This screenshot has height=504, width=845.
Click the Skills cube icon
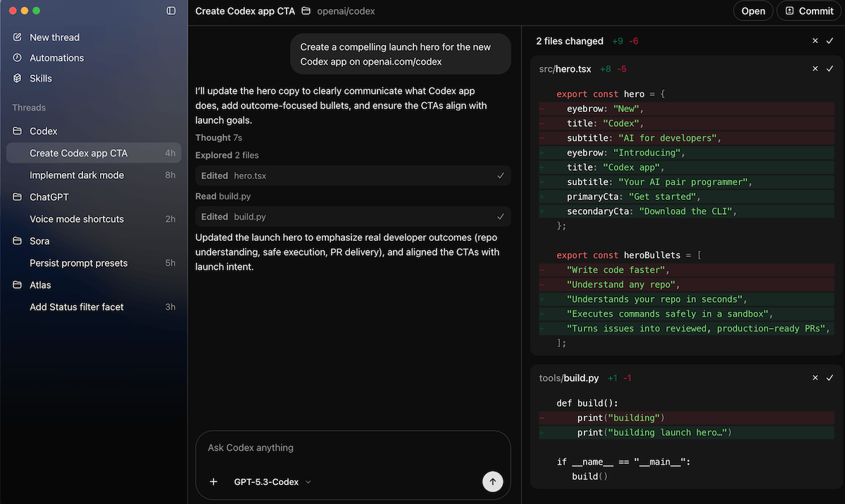pyautogui.click(x=18, y=78)
